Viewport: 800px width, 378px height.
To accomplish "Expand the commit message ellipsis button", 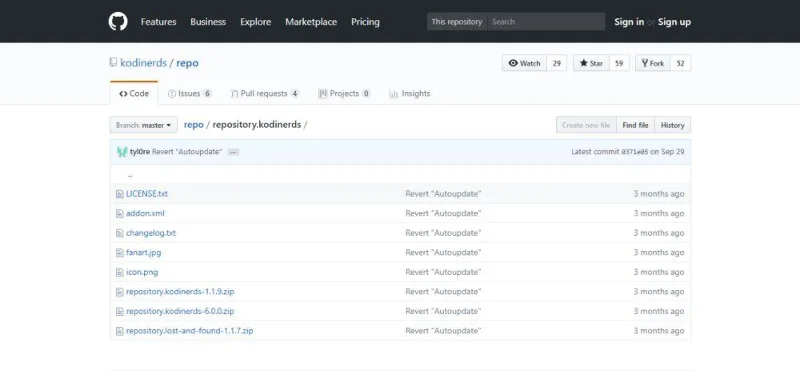I will coord(233,152).
